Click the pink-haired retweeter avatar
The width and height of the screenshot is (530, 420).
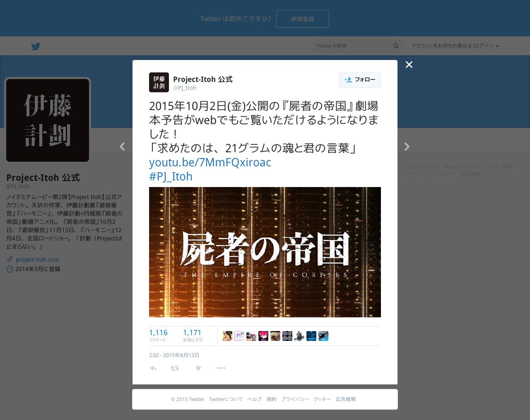[x=263, y=336]
